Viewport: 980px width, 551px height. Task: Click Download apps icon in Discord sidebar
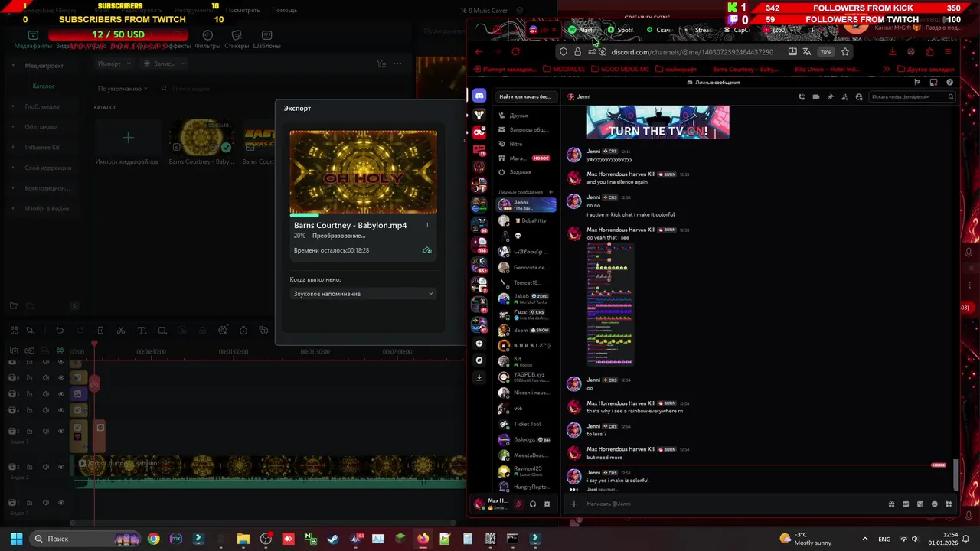click(479, 377)
